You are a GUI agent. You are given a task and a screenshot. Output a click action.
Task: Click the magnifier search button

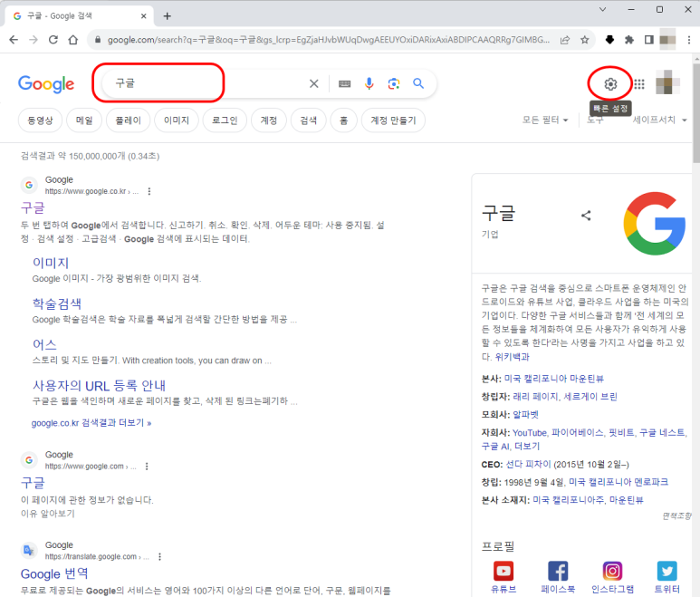pos(417,83)
